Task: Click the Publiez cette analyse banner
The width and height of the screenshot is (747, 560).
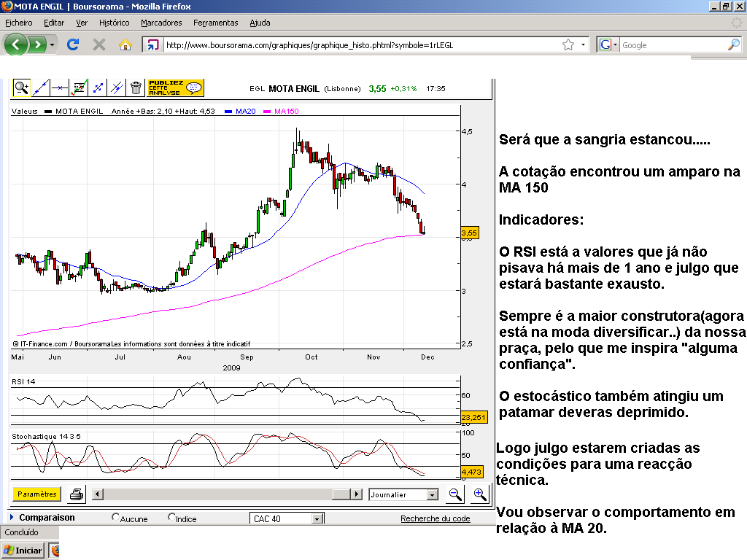Action: tap(176, 87)
